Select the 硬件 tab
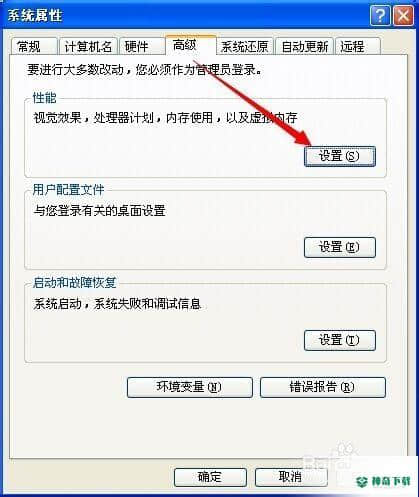Image resolution: width=419 pixels, height=497 pixels. (x=142, y=46)
